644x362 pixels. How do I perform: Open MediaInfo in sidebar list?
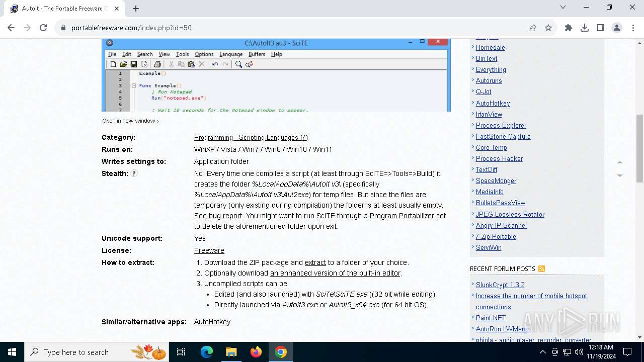pos(490,192)
